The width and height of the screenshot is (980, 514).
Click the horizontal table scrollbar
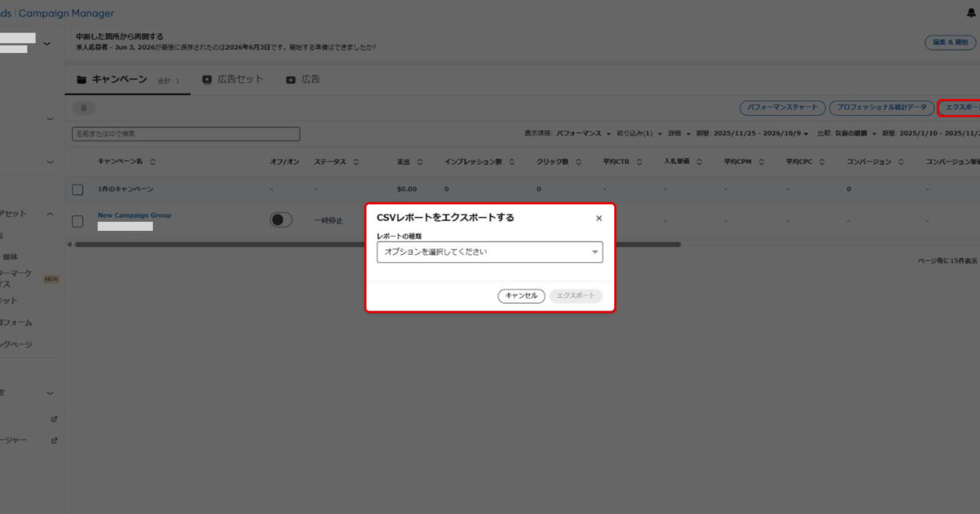[x=377, y=244]
